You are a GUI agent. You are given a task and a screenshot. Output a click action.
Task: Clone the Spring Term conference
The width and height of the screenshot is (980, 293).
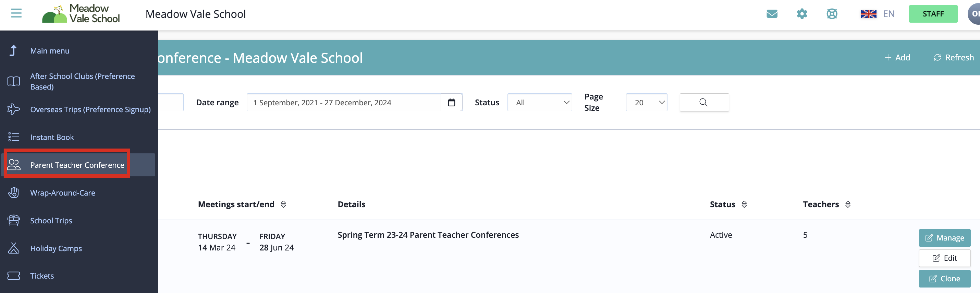[x=944, y=279]
